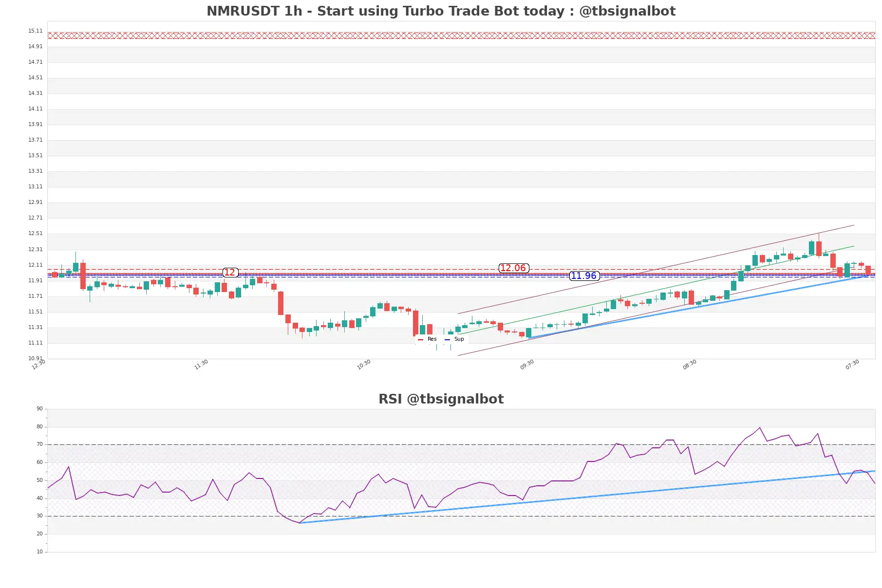
Task: Click the 08:30 time axis label
Action: pyautogui.click(x=690, y=365)
